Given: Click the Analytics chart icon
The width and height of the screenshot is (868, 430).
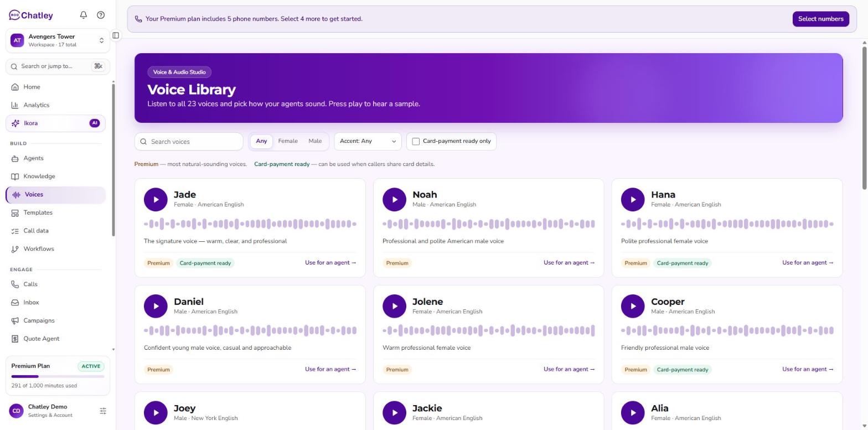Looking at the screenshot, I should click(x=15, y=105).
